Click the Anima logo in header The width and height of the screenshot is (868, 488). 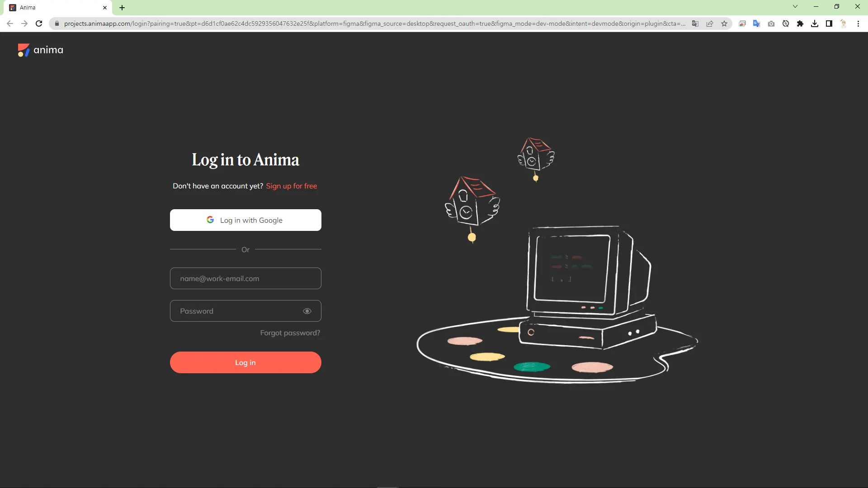click(x=40, y=50)
